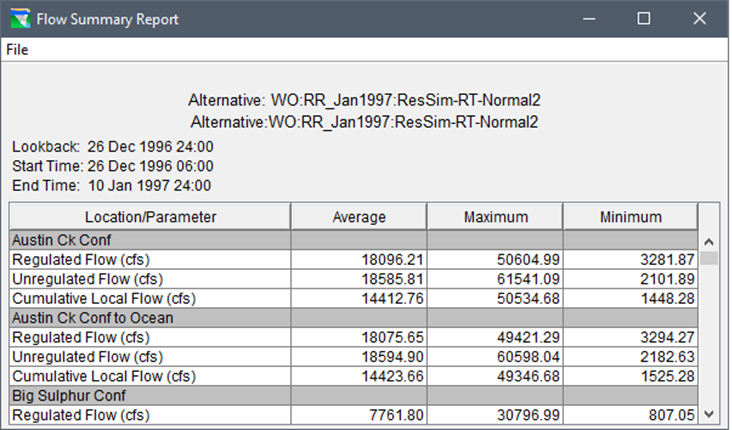Click minimum value 1525.28
Screen dimensions: 732x430
667,376
